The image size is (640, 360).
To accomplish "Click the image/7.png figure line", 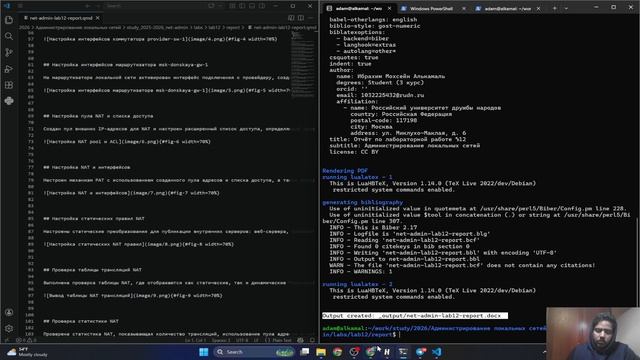I will click(x=131, y=193).
